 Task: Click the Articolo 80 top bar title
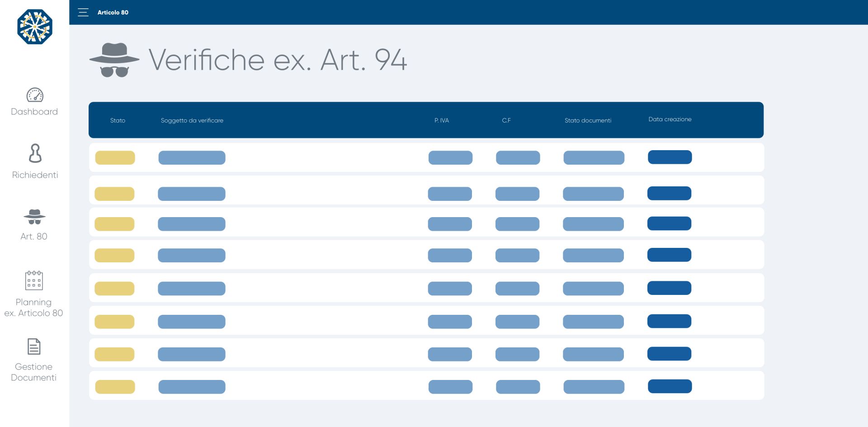(113, 13)
